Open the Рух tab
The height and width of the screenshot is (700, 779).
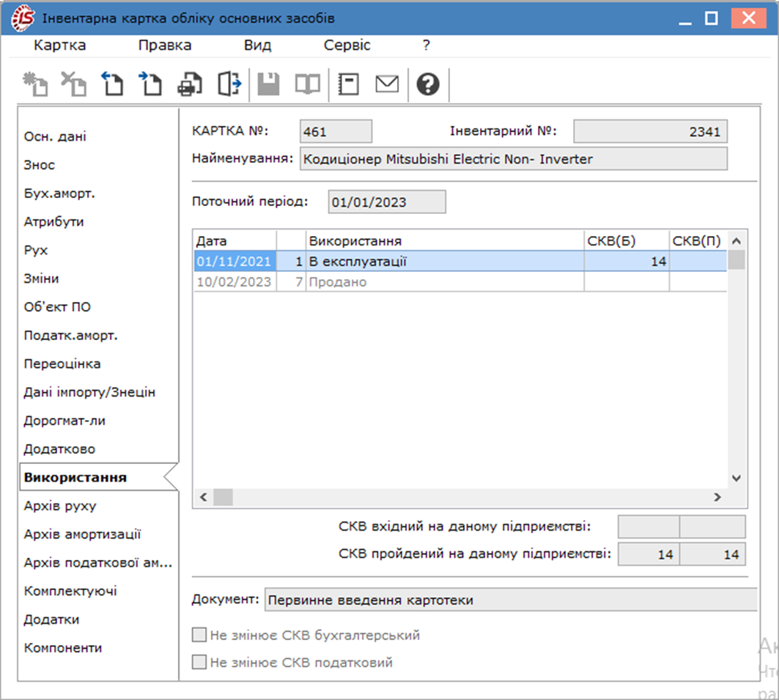pos(36,250)
